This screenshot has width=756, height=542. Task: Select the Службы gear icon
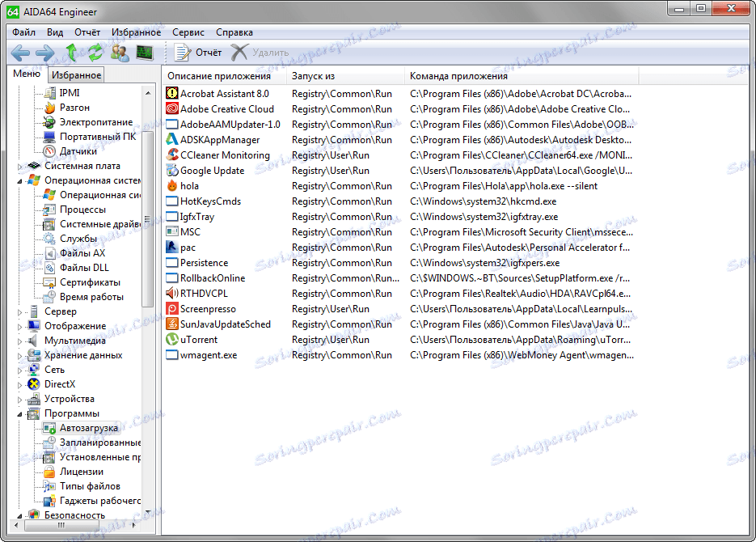point(49,239)
